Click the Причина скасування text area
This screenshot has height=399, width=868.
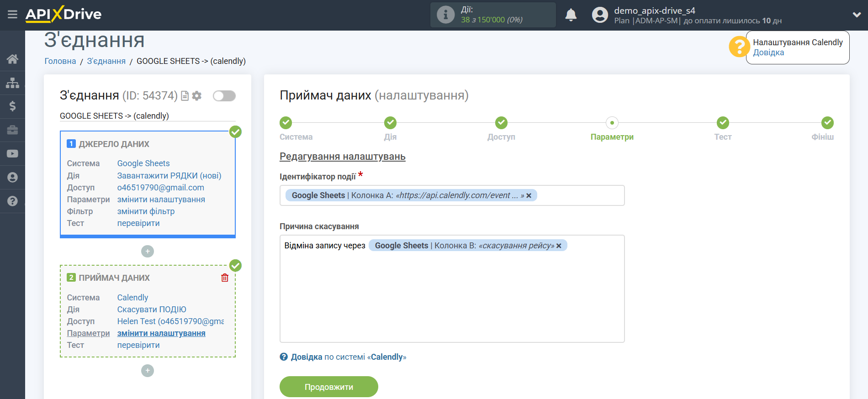coord(452,289)
